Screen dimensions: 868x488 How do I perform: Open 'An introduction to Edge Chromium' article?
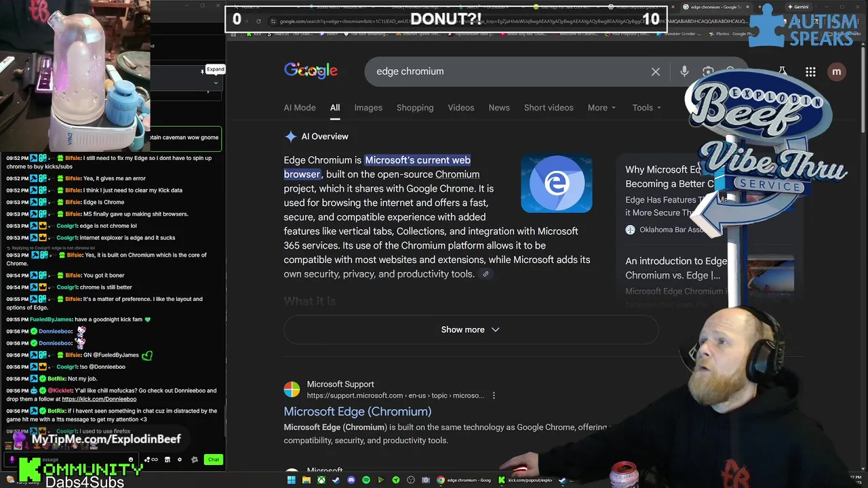(675, 268)
